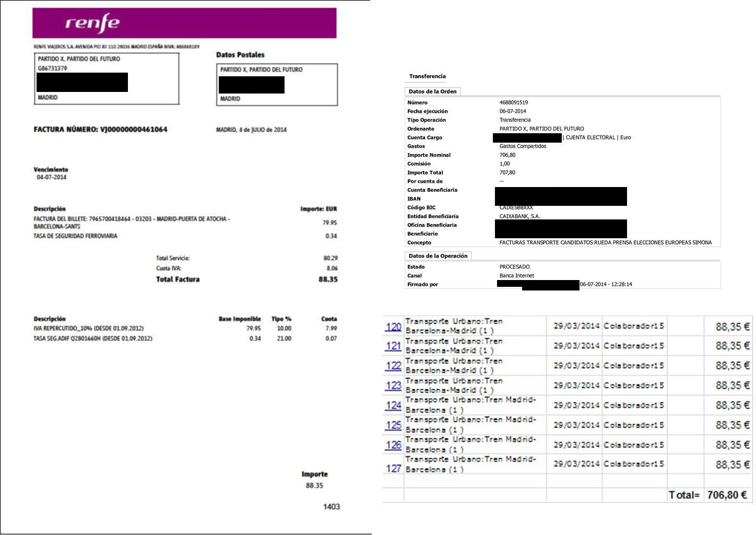Click the date MADRID, 4 de JULIO de 2014
The width and height of the screenshot is (756, 535).
click(251, 130)
